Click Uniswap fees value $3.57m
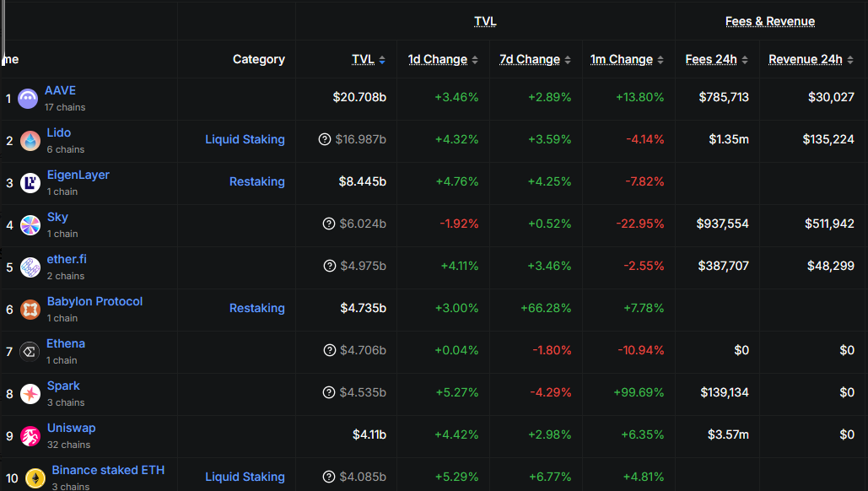Screen dimensions: 868x491 coord(728,434)
